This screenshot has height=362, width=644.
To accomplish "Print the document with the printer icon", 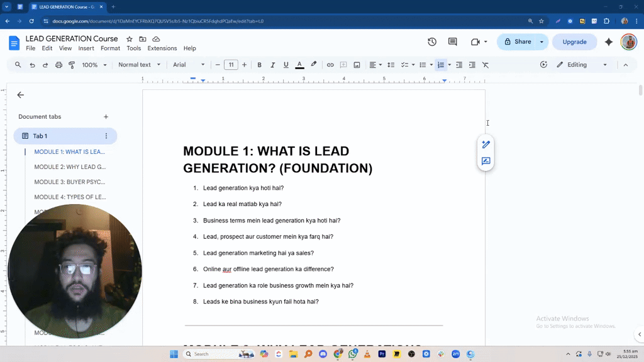I will (x=58, y=65).
